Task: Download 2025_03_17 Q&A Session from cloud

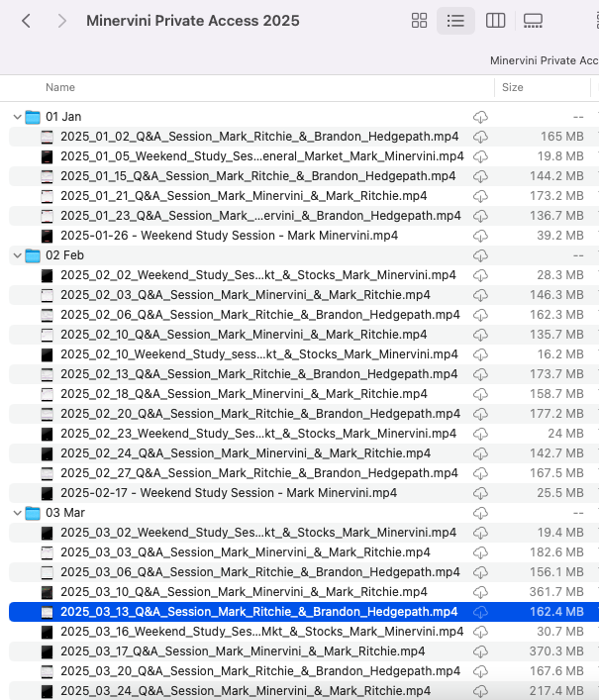Action: tap(480, 651)
